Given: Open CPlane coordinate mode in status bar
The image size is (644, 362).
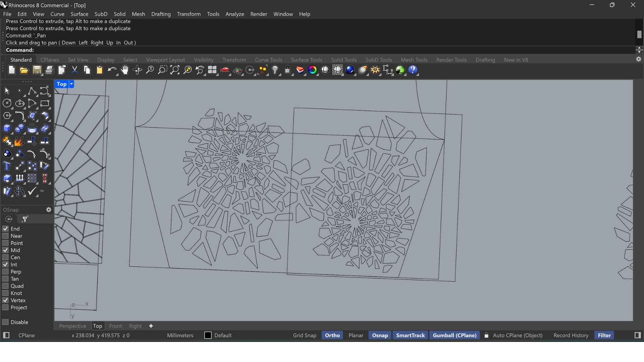Looking at the screenshot, I should point(27,336).
